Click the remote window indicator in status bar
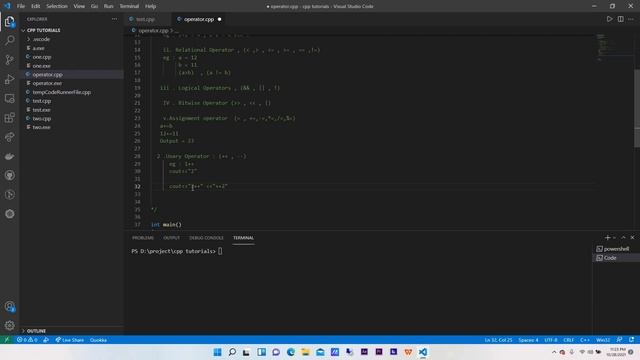Image resolution: width=640 pixels, height=360 pixels. [x=7, y=340]
